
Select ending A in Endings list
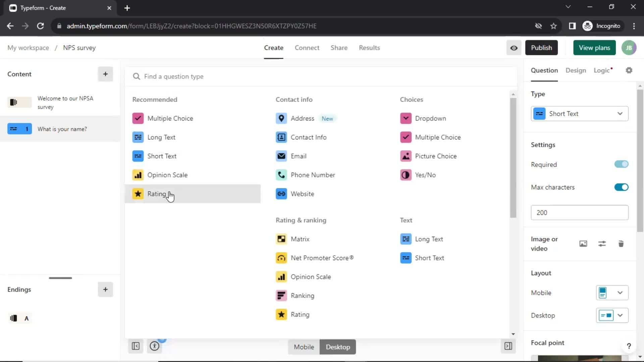19,318
